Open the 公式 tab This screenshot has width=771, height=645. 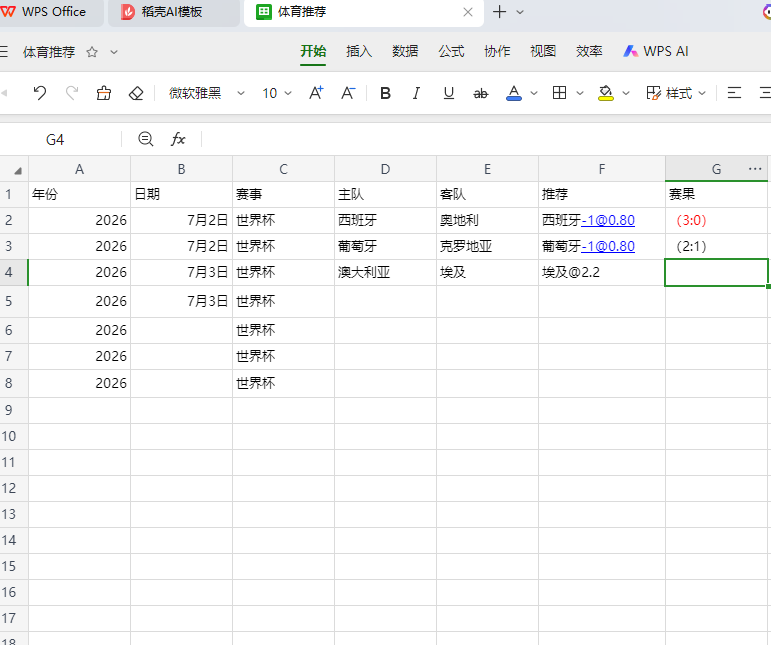click(451, 51)
